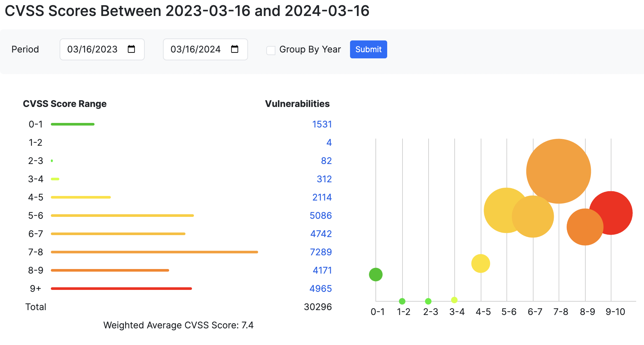The width and height of the screenshot is (644, 345).
Task: Select the red bar for CVSS range 9+
Action: [x=121, y=288]
